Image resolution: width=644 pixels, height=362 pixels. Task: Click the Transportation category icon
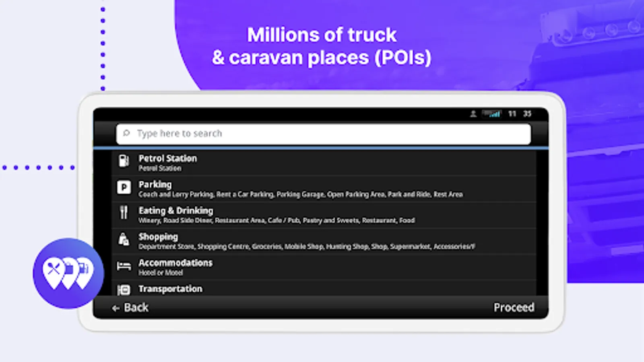(124, 290)
